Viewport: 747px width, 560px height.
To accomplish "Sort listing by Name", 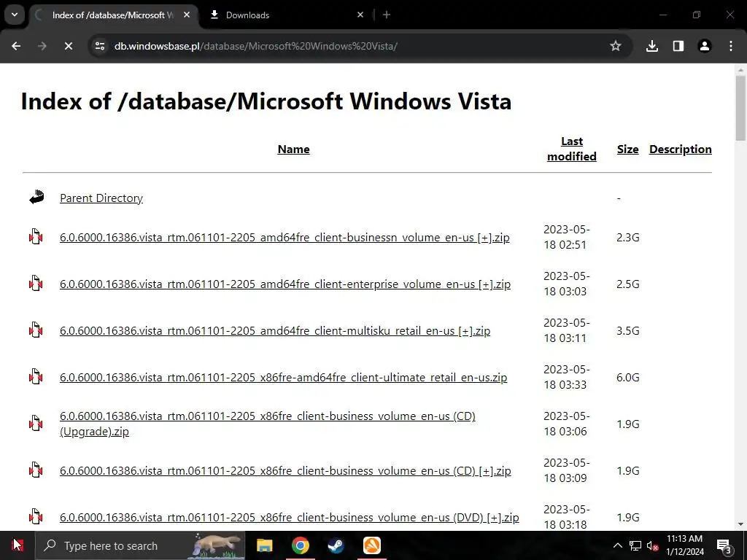I will tap(293, 149).
